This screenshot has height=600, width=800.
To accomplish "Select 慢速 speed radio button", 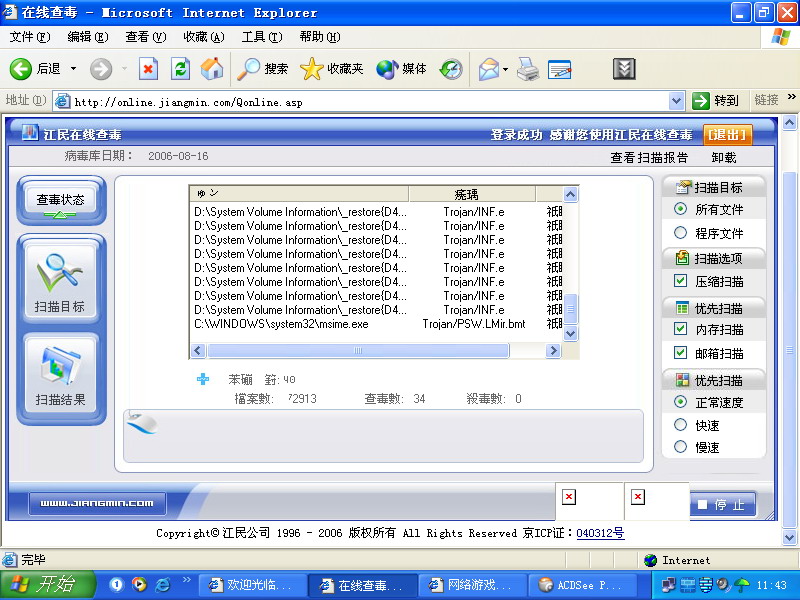I will pyautogui.click(x=680, y=447).
